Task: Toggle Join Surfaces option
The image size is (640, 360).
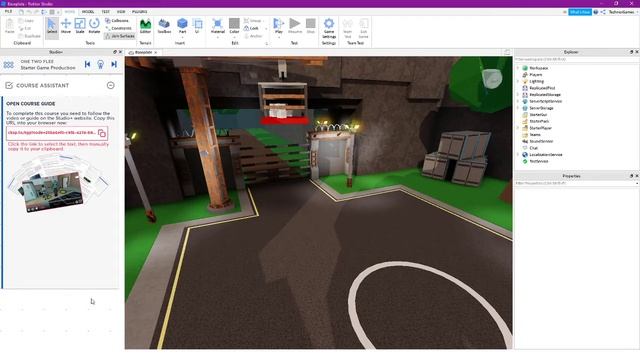Action: [120, 36]
